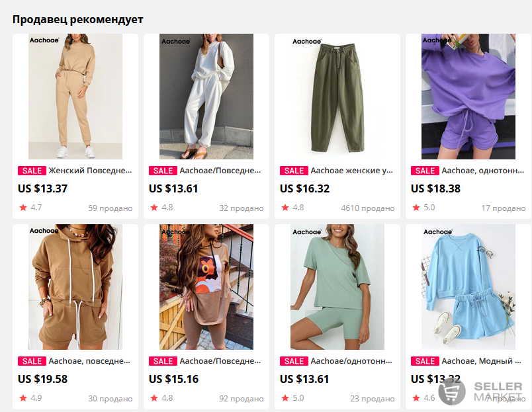
Task: Click the star icon next to the 5.0 rating, 17 sold
Action: pos(416,208)
